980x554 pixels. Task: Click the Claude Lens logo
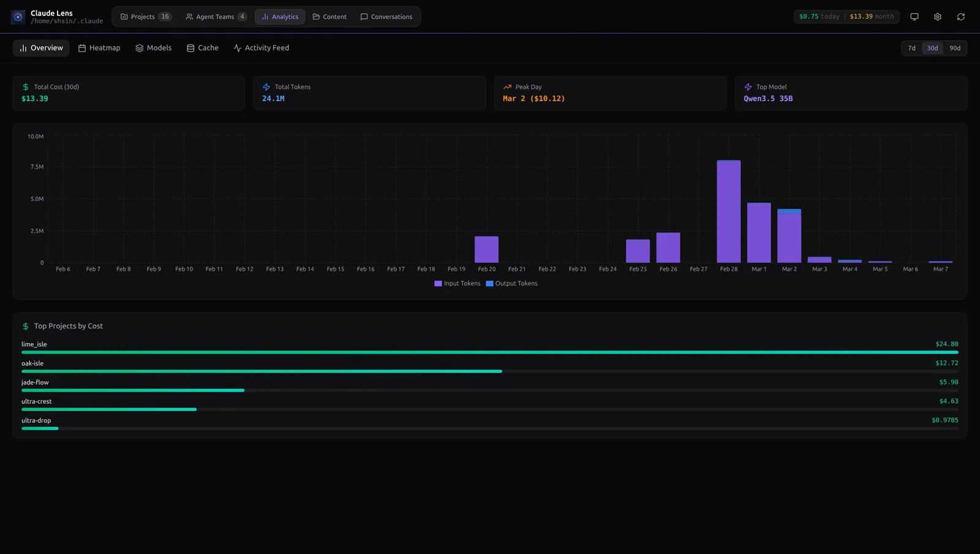tap(18, 17)
